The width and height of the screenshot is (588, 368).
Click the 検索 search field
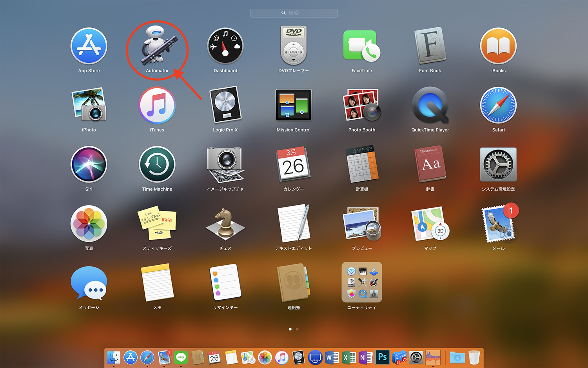click(294, 13)
